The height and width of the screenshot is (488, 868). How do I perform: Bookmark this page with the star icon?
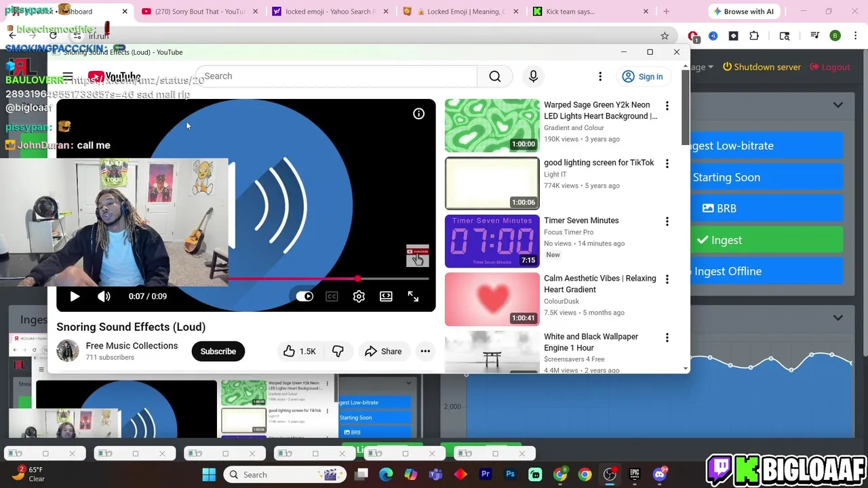665,36
